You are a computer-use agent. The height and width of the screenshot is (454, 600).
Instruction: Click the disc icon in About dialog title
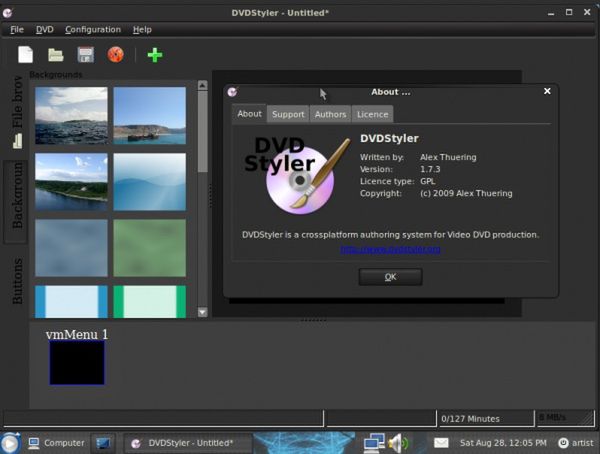[x=232, y=91]
